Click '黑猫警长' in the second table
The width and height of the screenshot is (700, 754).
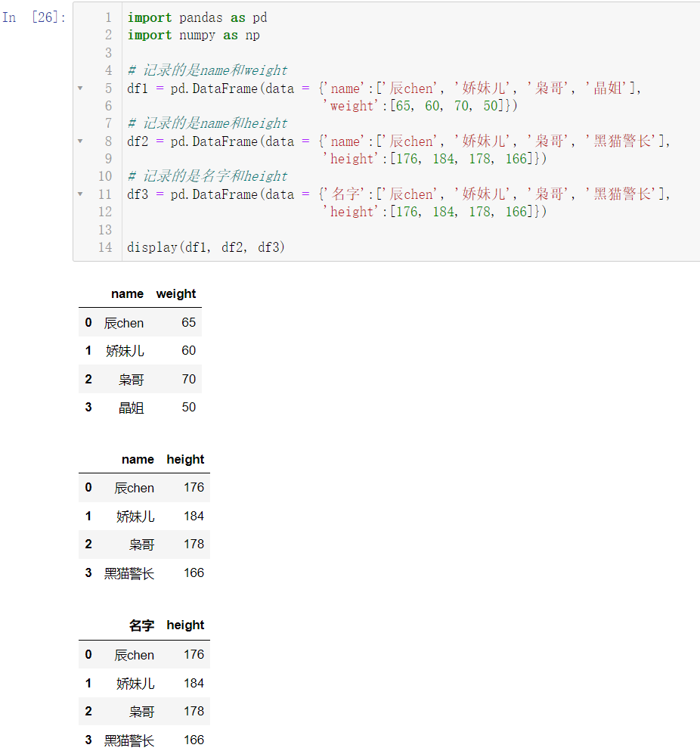pyautogui.click(x=129, y=573)
